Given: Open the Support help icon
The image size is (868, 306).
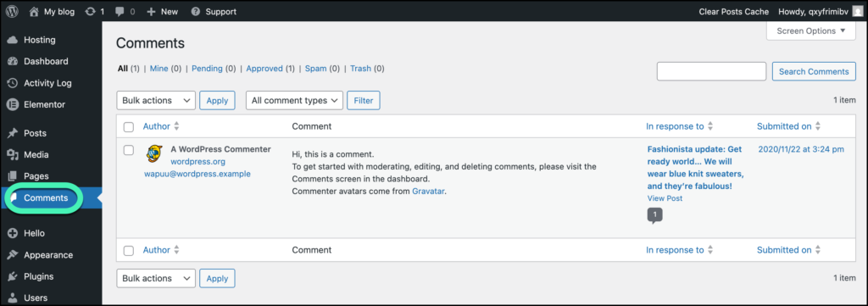Looking at the screenshot, I should click(x=196, y=11).
